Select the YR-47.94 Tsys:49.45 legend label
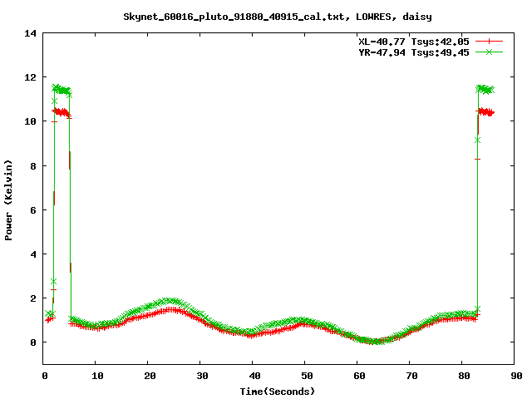Viewport: 532px width, 399px height. tap(414, 52)
